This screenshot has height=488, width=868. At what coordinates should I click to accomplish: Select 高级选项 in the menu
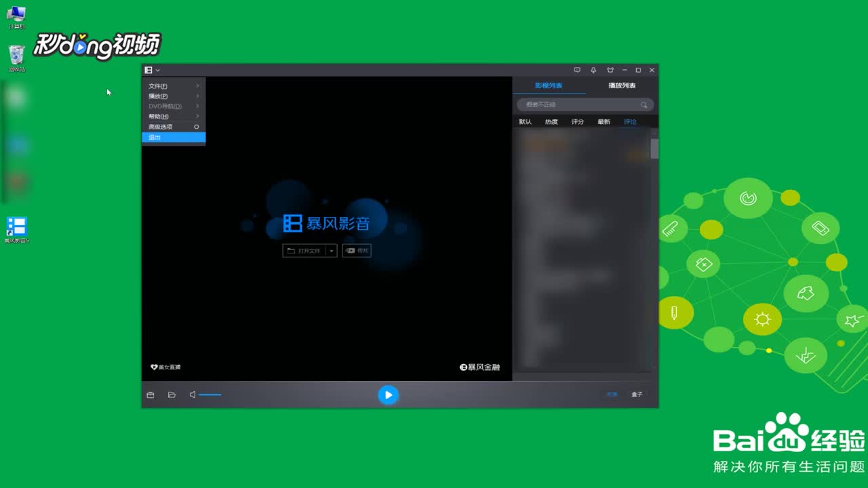(174, 127)
